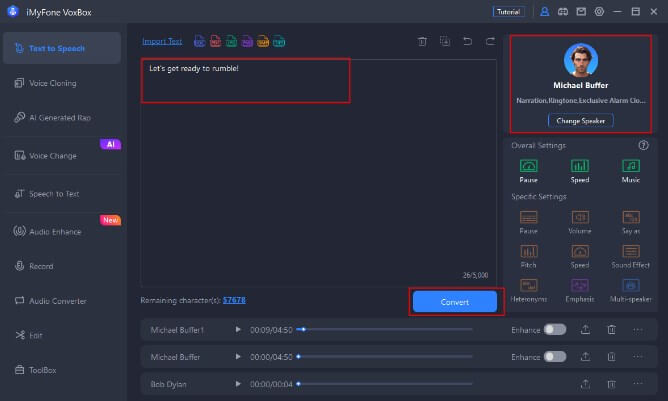Screen dimensions: 668x401
Task: Click the copy/paste icon above editor
Action: (x=445, y=41)
